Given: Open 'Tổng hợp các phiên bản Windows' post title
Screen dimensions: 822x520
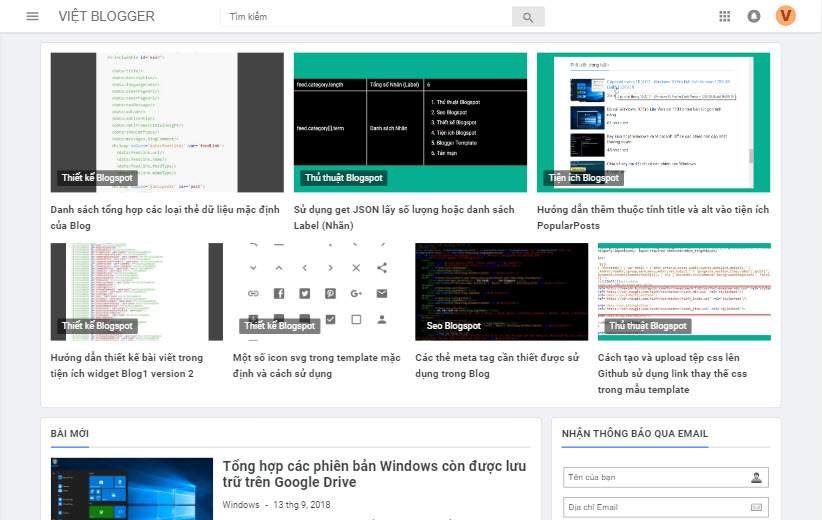Looking at the screenshot, I should tap(374, 474).
